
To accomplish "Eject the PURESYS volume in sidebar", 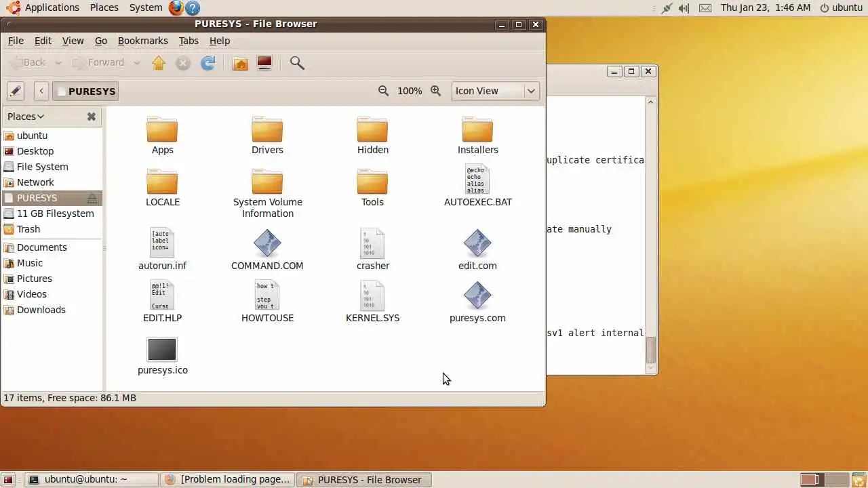I will point(92,198).
